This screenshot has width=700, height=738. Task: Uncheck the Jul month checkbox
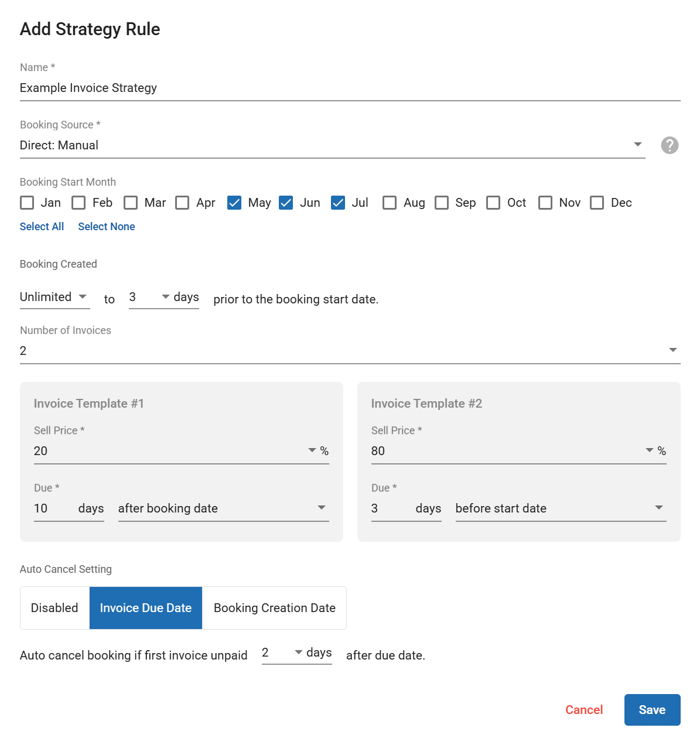(x=338, y=203)
